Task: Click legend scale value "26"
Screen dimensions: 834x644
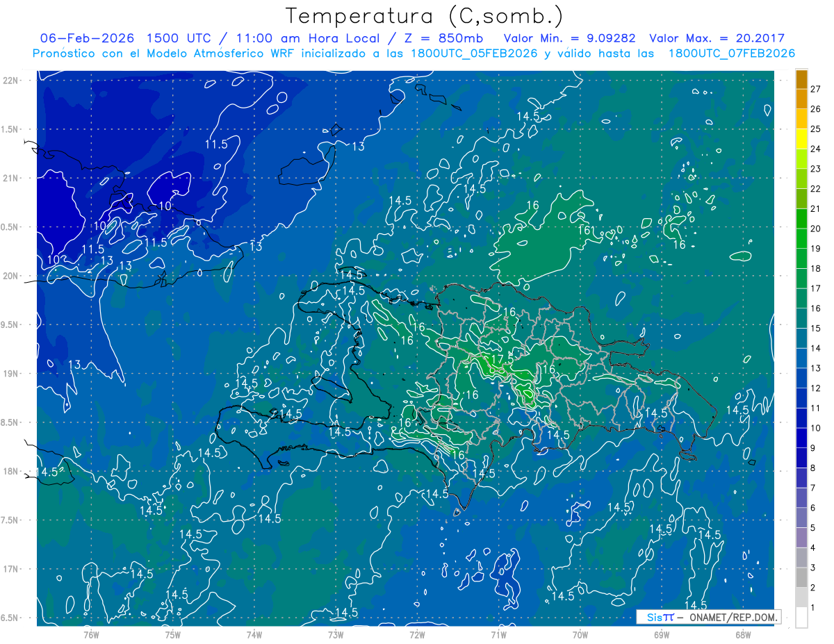Action: [x=816, y=109]
